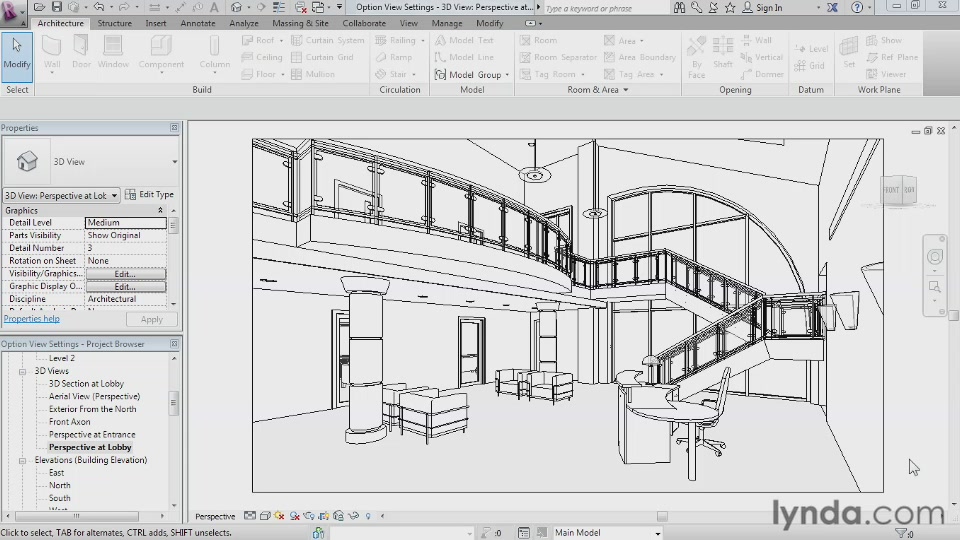This screenshot has height=540, width=960.
Task: Click the Door tool icon
Action: point(81,46)
